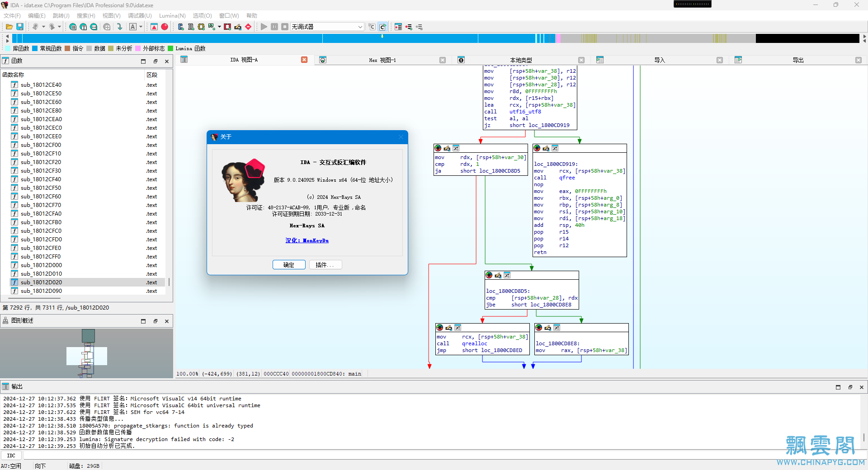Click the red triangle toolbar icon

[154, 27]
